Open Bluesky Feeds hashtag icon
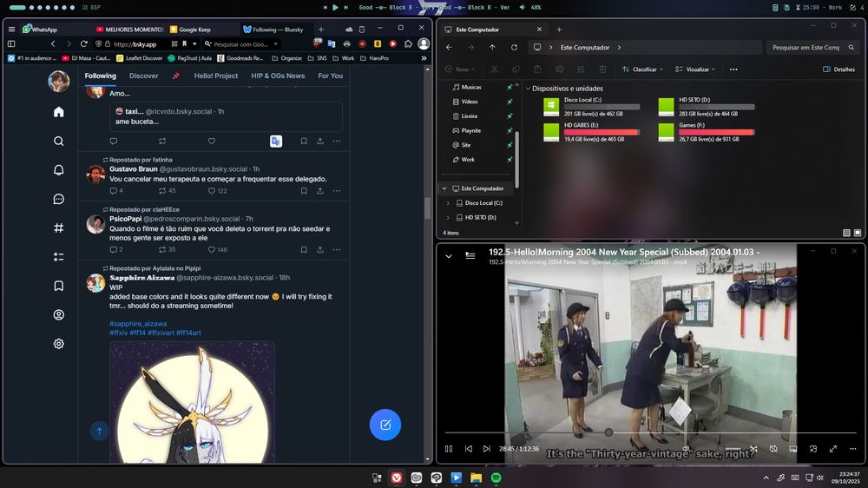 tap(59, 228)
